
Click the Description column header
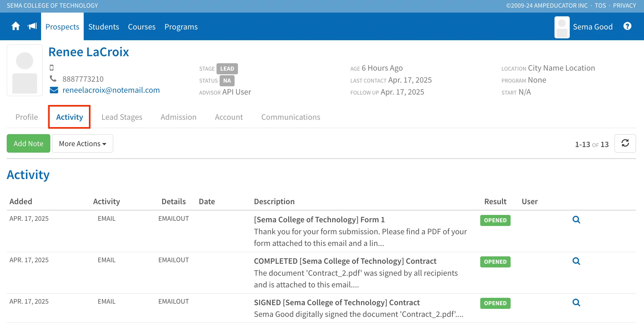point(274,201)
